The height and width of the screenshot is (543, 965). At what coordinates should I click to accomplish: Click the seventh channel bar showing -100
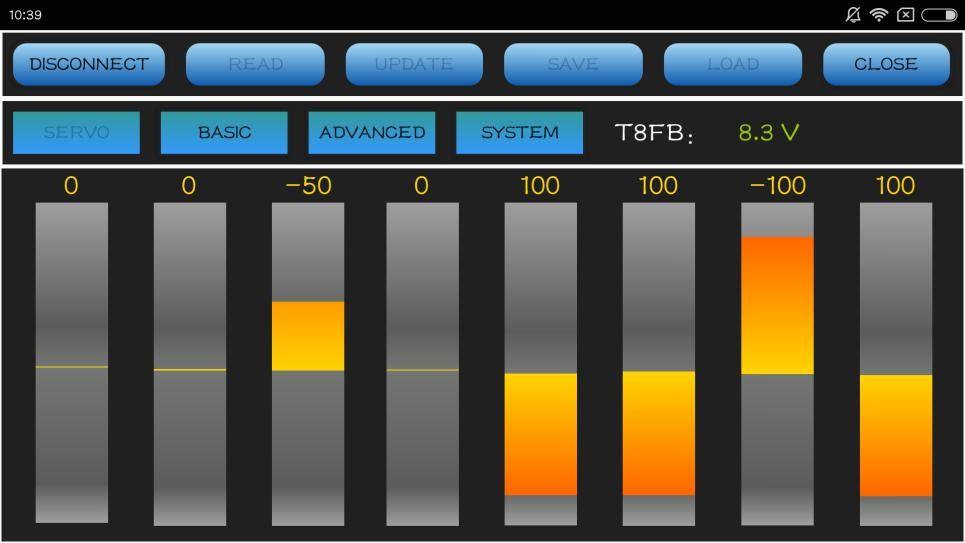[777, 363]
